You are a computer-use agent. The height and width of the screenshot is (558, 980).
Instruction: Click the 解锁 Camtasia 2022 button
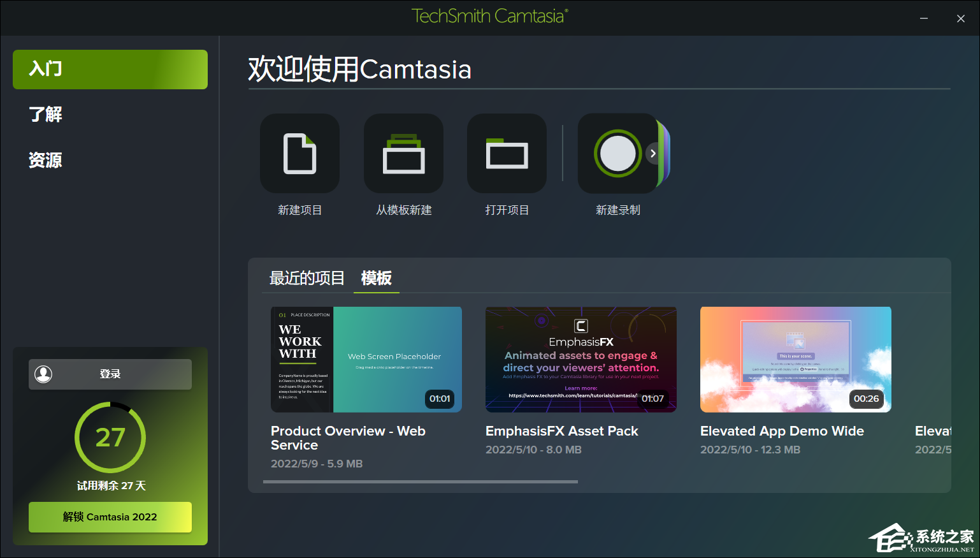click(x=110, y=517)
